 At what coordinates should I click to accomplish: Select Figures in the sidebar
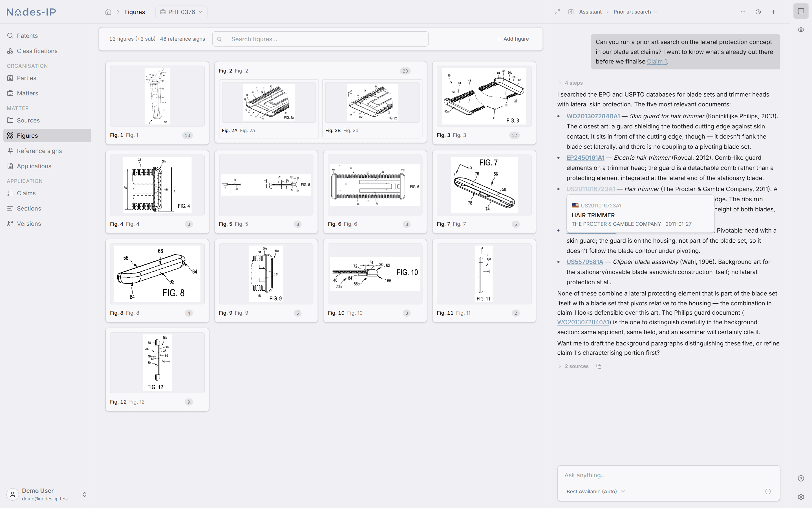pyautogui.click(x=47, y=135)
